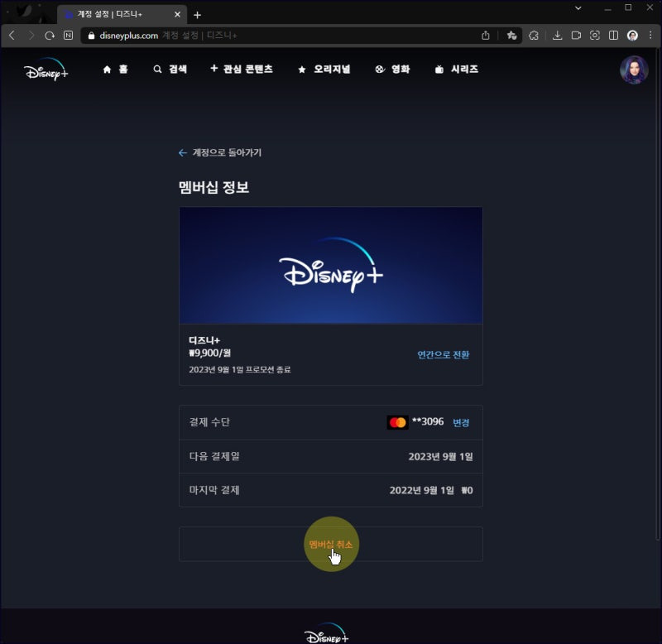Click the browser forward arrow
662x644 pixels.
point(31,36)
